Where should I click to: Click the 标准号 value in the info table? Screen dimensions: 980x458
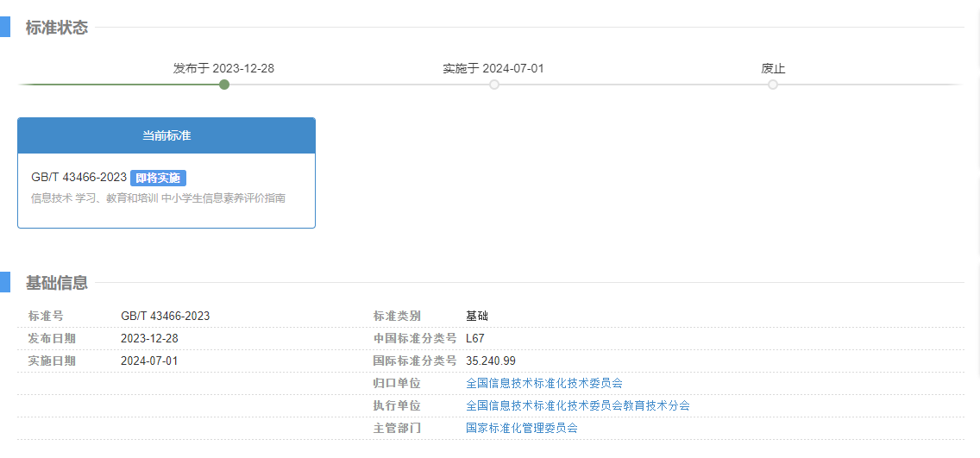165,316
